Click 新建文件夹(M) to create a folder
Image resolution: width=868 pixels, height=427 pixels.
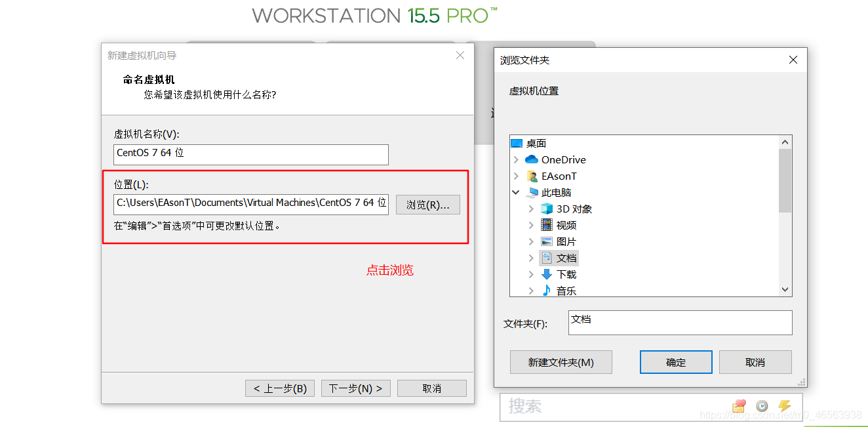pyautogui.click(x=561, y=361)
